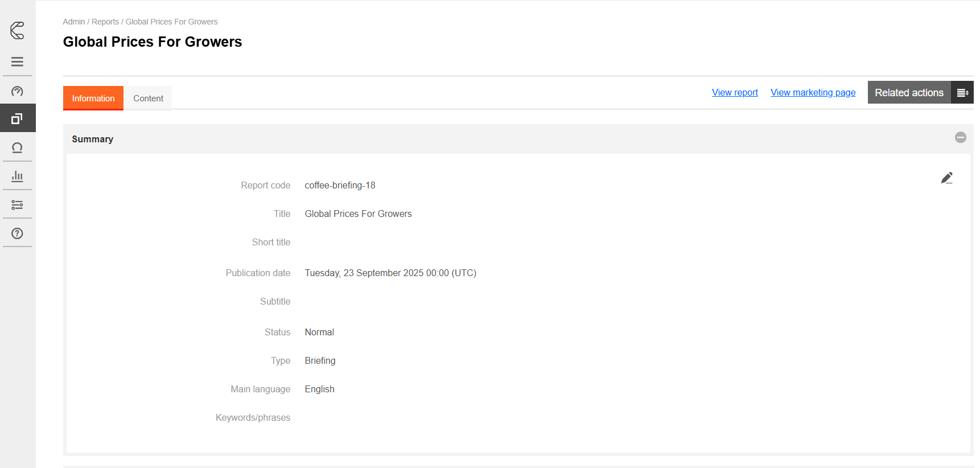The width and height of the screenshot is (980, 468).
Task: Open the View report link
Action: [734, 93]
